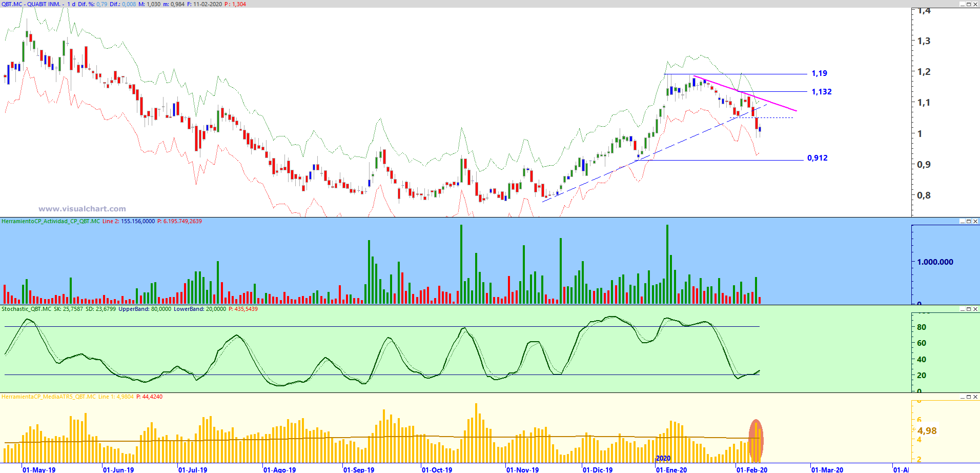Click the '01-Oct-19' date axis label
980x473 pixels.
tap(437, 469)
